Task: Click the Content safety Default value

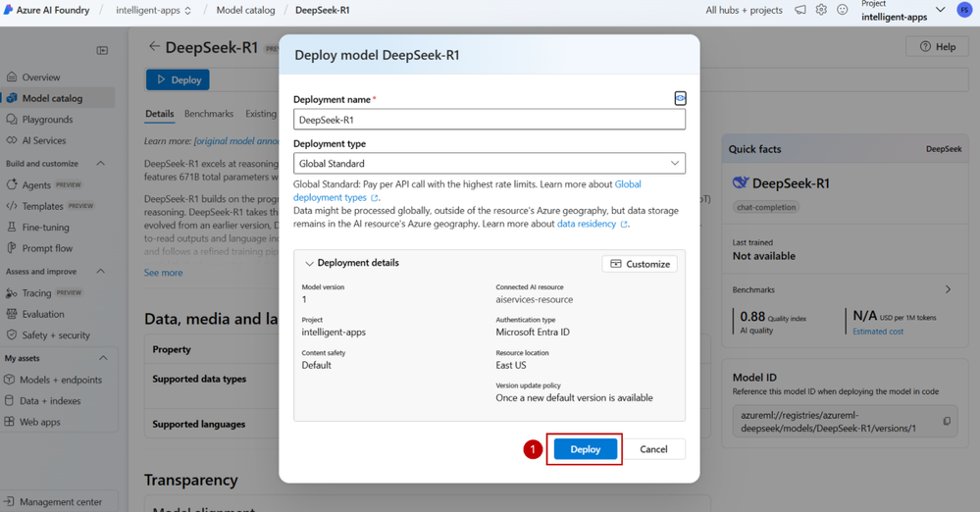Action: tap(316, 365)
